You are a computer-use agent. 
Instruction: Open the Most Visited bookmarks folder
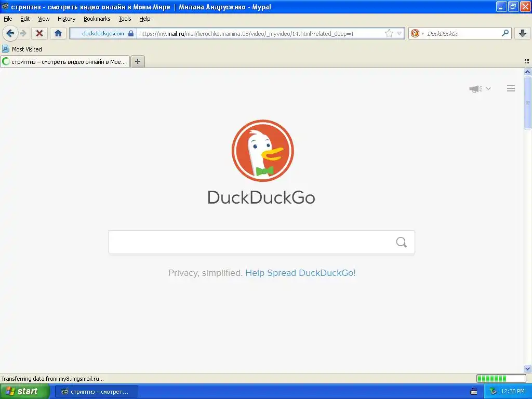click(22, 49)
